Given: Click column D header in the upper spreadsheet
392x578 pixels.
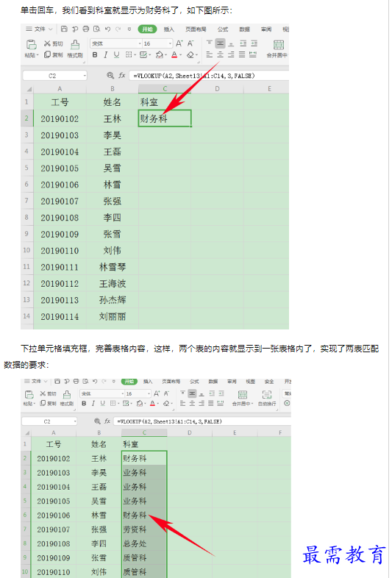Looking at the screenshot, I should [217, 89].
